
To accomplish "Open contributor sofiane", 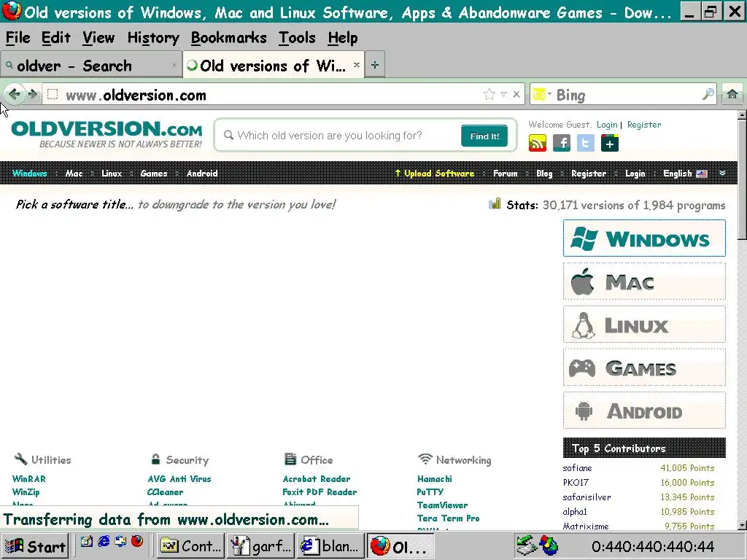I will click(578, 468).
